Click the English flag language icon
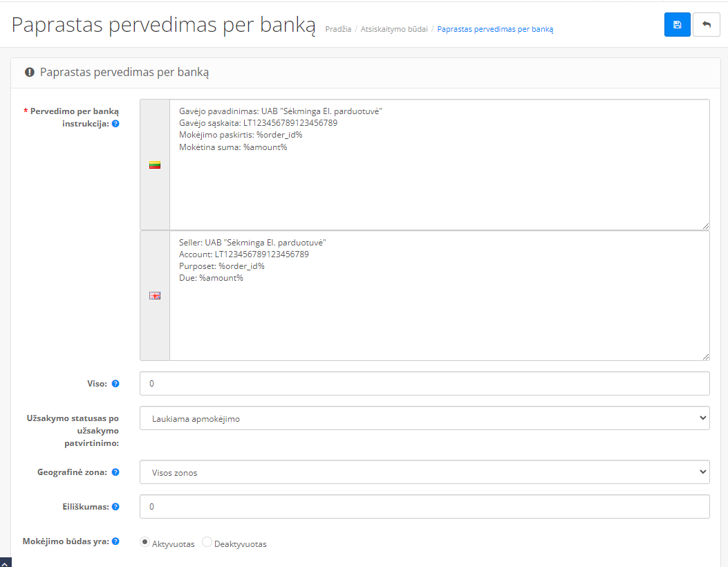This screenshot has width=728, height=567. (x=155, y=295)
